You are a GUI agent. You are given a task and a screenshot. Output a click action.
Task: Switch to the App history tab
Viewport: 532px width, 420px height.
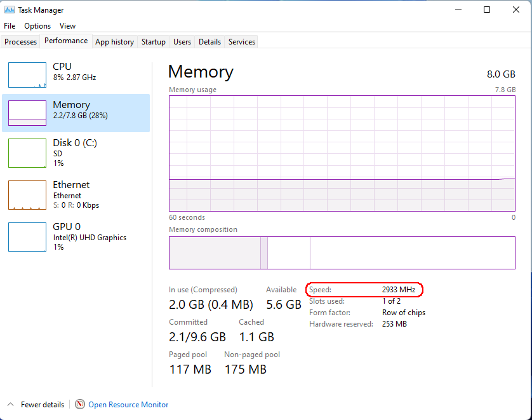[114, 42]
